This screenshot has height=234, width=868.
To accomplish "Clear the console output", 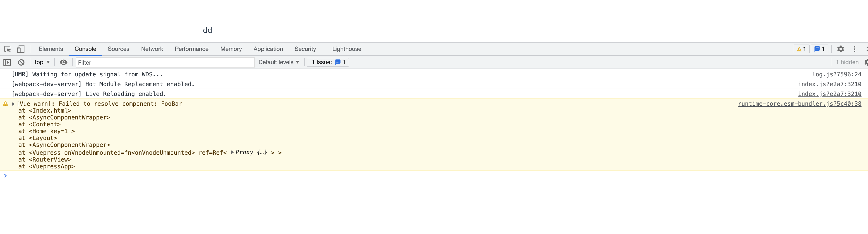I will point(21,62).
